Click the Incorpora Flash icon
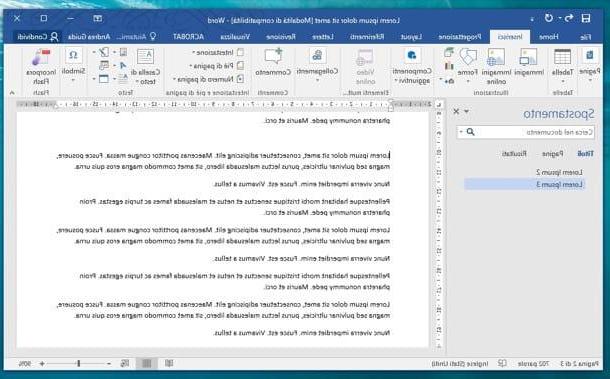Viewport: 610px width, 379px height. pos(41,57)
